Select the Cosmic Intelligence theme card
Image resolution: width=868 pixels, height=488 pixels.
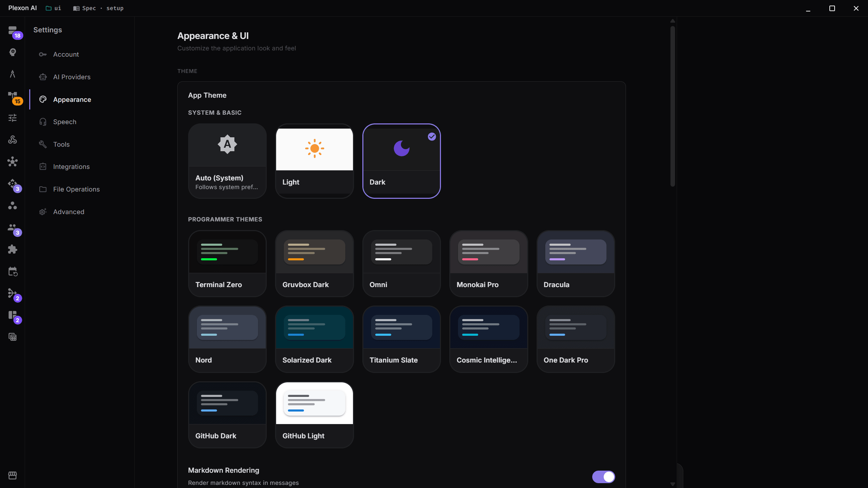coord(489,339)
